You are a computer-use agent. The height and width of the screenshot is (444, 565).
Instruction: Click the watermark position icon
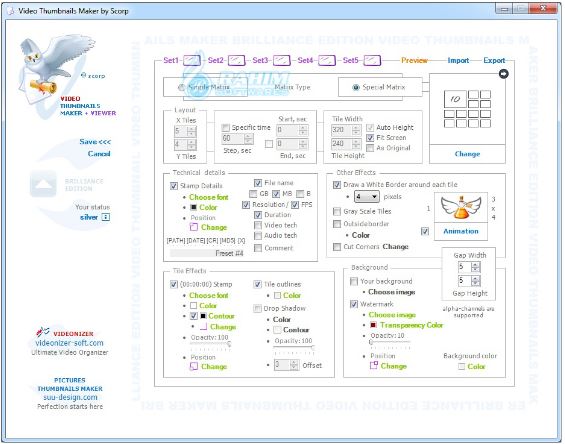pos(374,365)
